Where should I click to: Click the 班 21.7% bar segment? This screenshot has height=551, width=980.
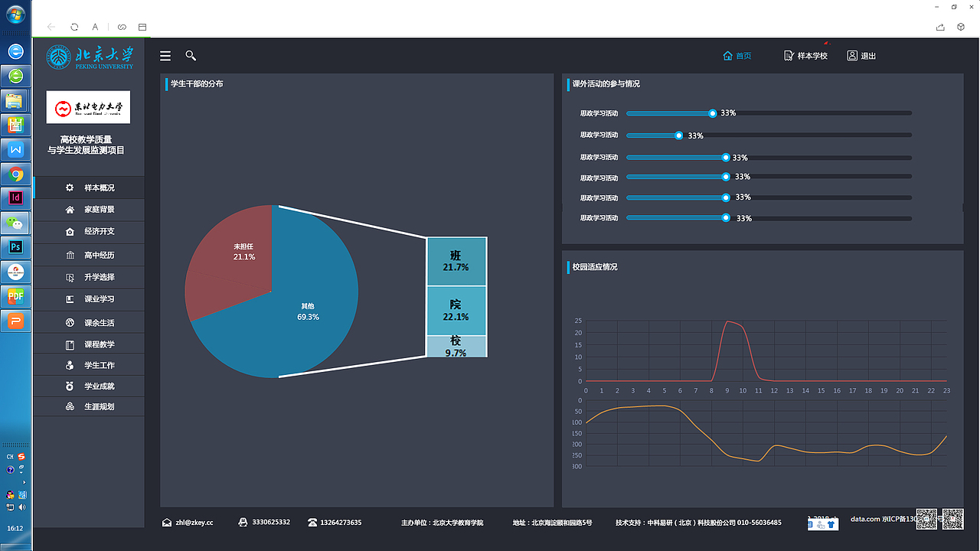(456, 261)
